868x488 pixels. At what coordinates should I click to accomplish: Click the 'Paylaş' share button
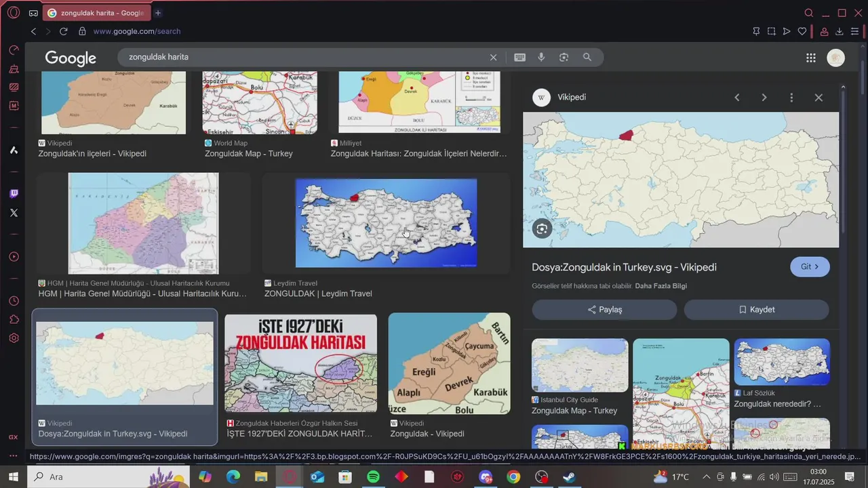click(x=604, y=310)
